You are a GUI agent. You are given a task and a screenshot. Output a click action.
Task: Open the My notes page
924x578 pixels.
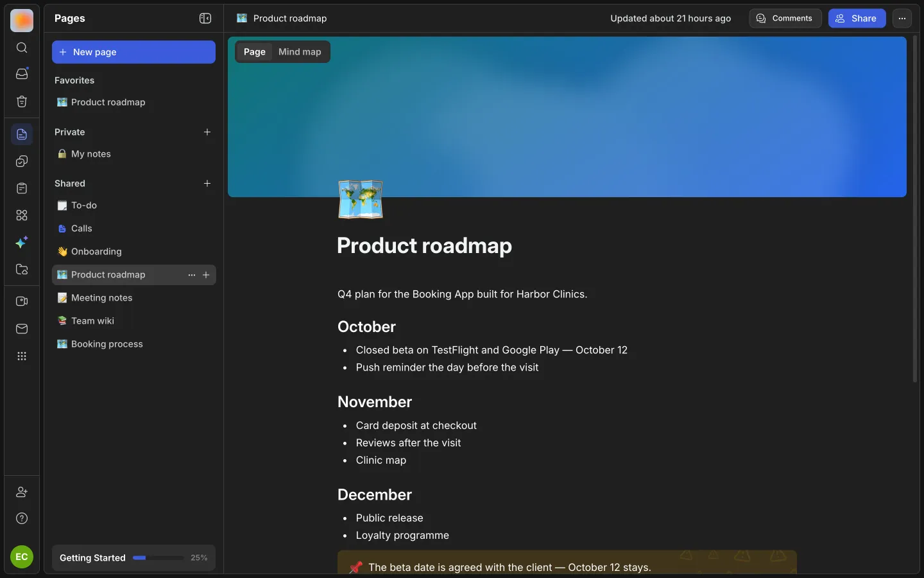(133, 154)
